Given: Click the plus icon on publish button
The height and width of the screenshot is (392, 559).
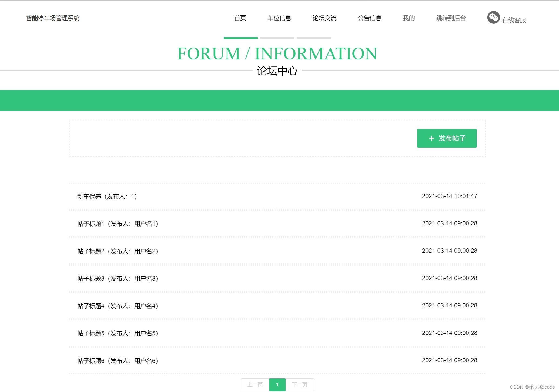Looking at the screenshot, I should point(431,138).
